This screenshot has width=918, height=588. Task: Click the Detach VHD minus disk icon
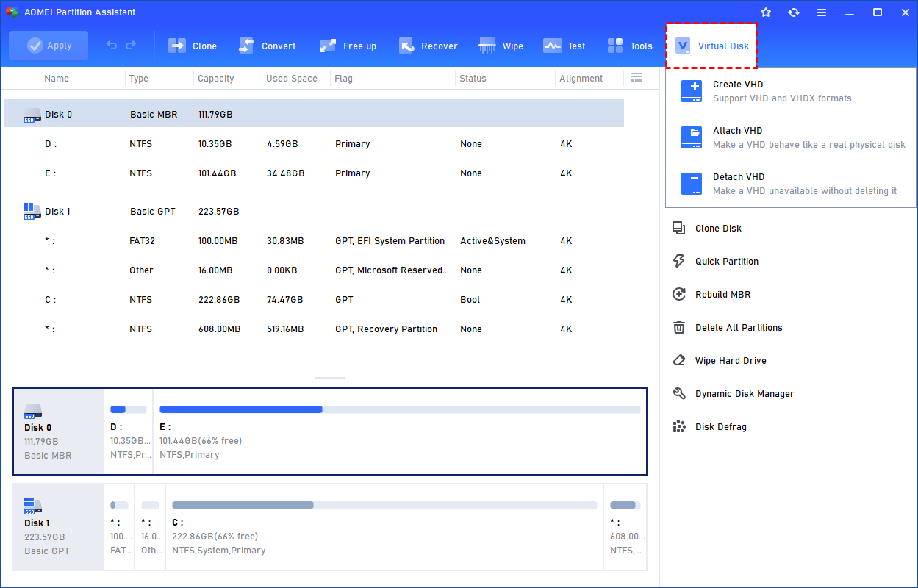(692, 184)
